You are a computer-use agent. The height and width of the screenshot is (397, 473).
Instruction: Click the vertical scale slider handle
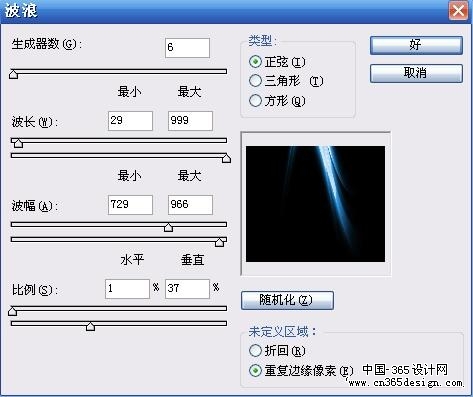point(90,326)
